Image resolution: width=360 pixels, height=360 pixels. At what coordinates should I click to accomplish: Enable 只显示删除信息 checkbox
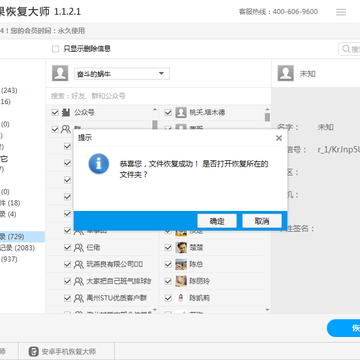tap(55, 49)
